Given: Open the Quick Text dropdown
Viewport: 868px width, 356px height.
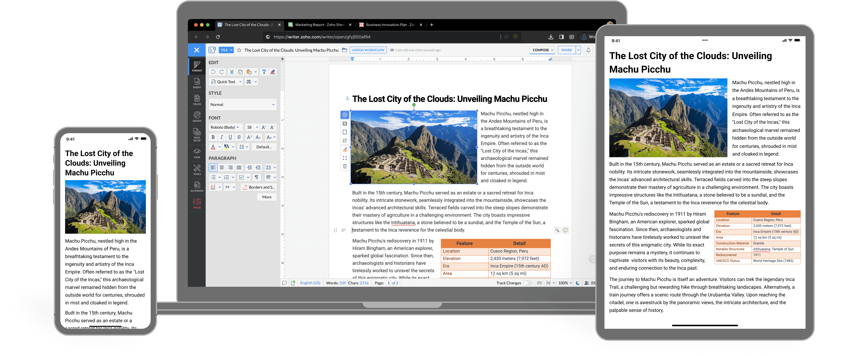Looking at the screenshot, I should (226, 82).
